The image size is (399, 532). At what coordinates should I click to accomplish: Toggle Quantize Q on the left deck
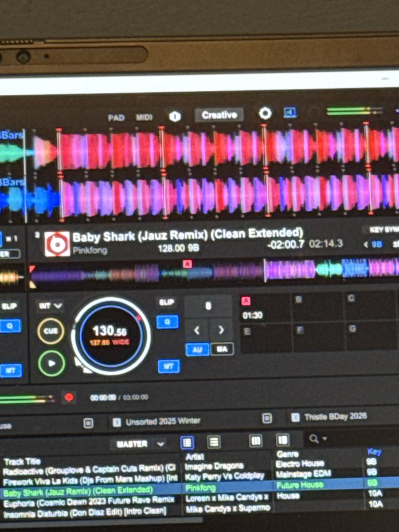tap(10, 326)
